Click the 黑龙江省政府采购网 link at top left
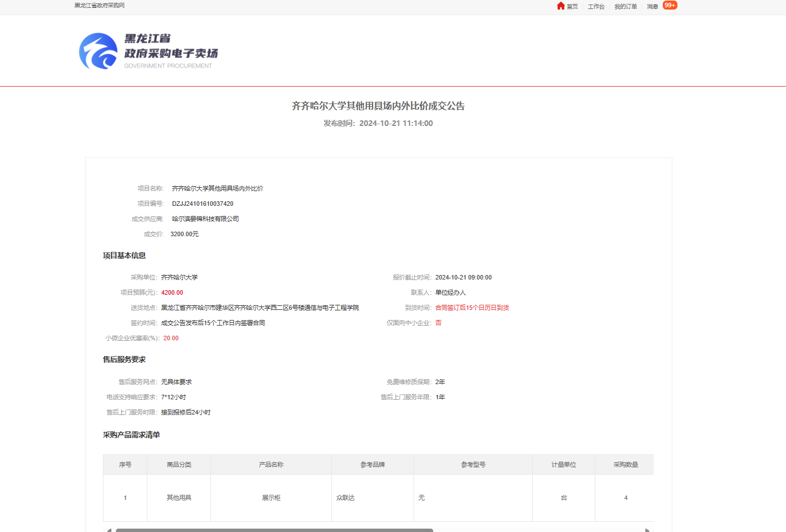This screenshot has height=532, width=786. (x=100, y=6)
